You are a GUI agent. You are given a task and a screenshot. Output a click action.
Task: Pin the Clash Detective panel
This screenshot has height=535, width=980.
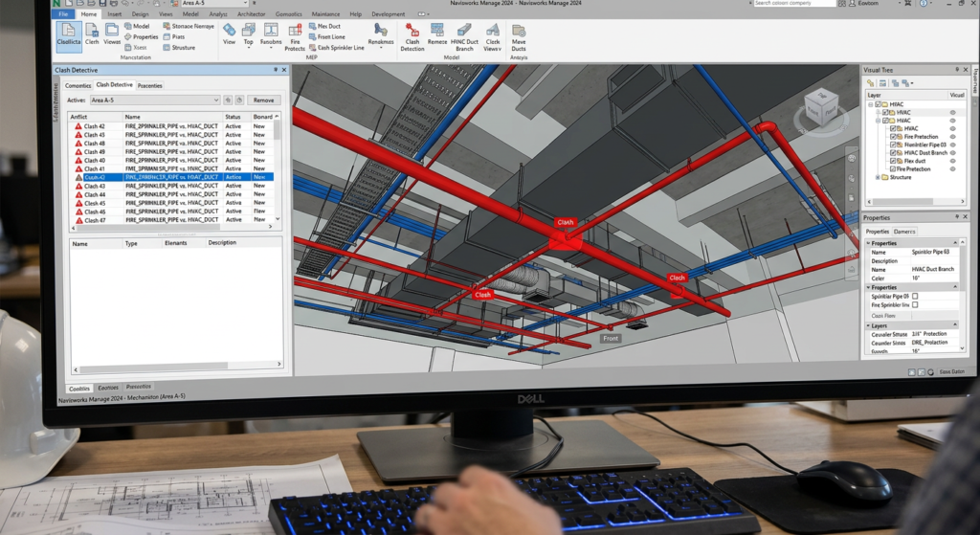[276, 70]
